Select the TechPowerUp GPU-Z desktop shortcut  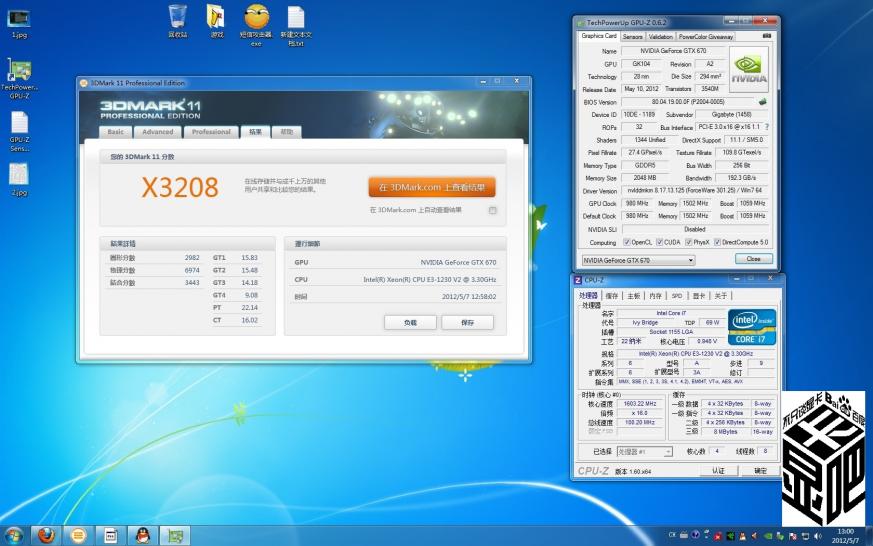coord(19,78)
